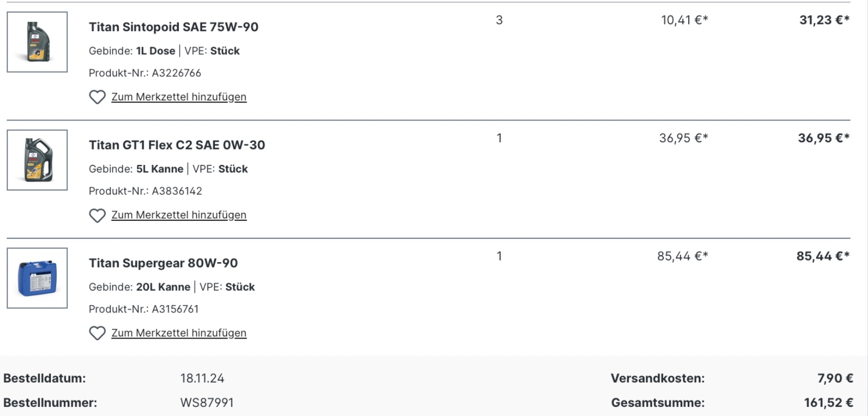Screen dimensions: 868x416
Task: Click the Gesamtsumme 161,52 € value
Action: tap(828, 403)
